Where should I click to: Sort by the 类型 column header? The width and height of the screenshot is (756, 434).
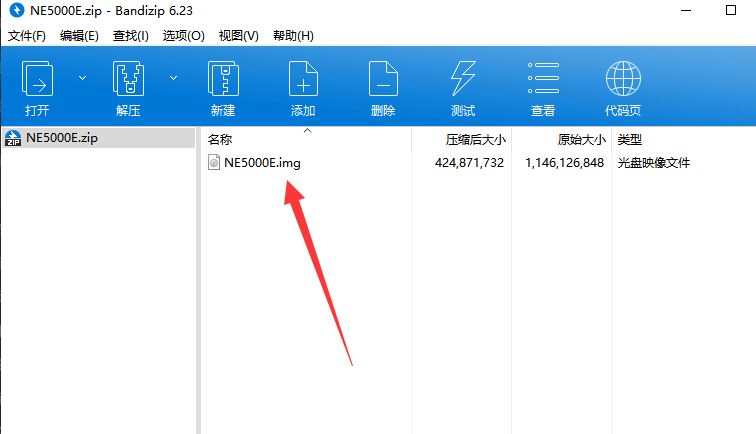pos(630,140)
